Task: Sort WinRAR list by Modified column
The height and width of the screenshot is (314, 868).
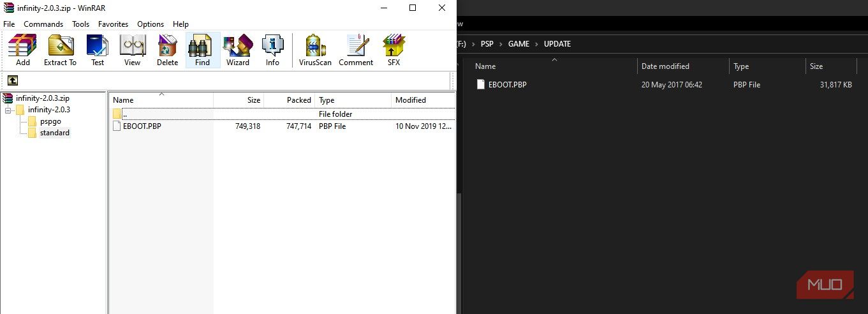Action: (423, 100)
